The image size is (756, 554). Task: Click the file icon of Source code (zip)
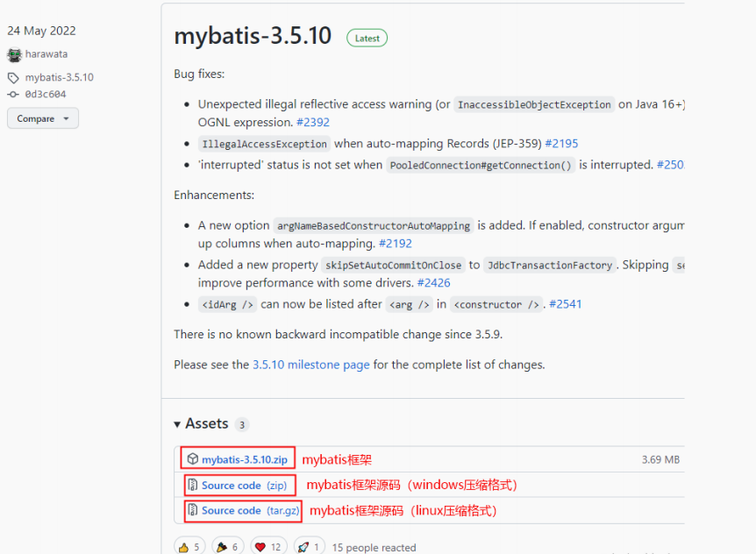coord(192,485)
